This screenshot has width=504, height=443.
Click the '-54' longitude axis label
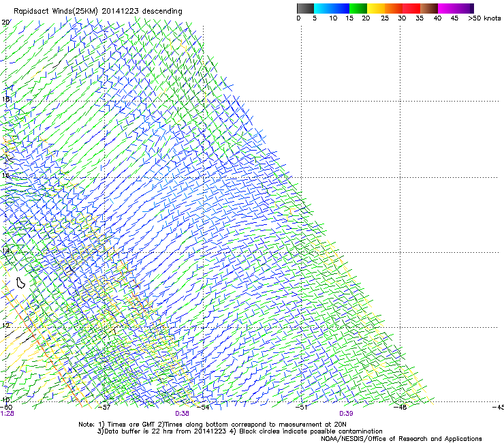pos(203,408)
